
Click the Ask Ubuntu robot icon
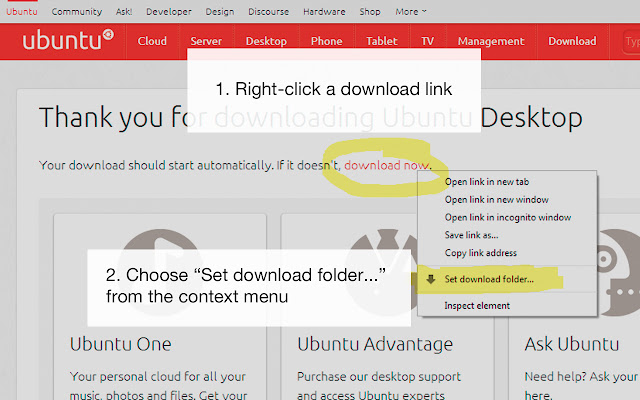tap(618, 272)
